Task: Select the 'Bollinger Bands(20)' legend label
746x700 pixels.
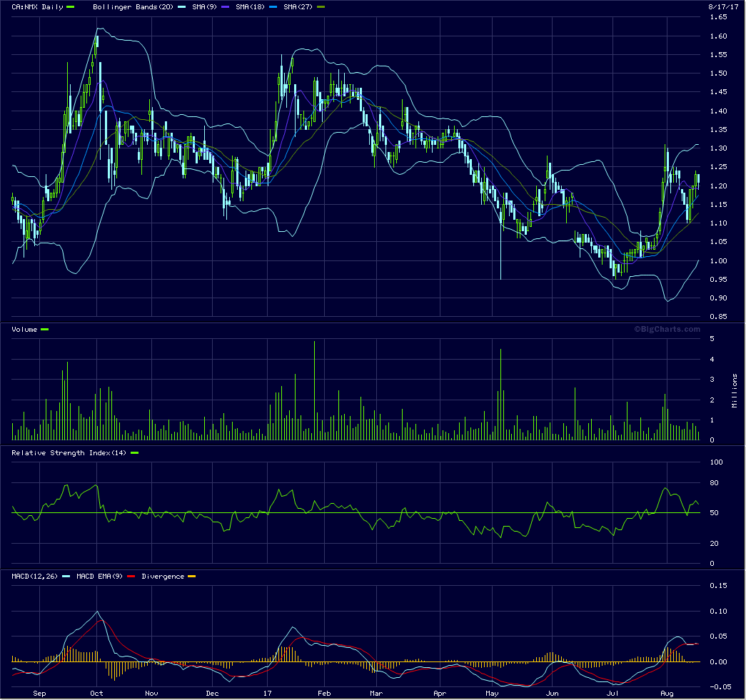Action: pyautogui.click(x=133, y=7)
